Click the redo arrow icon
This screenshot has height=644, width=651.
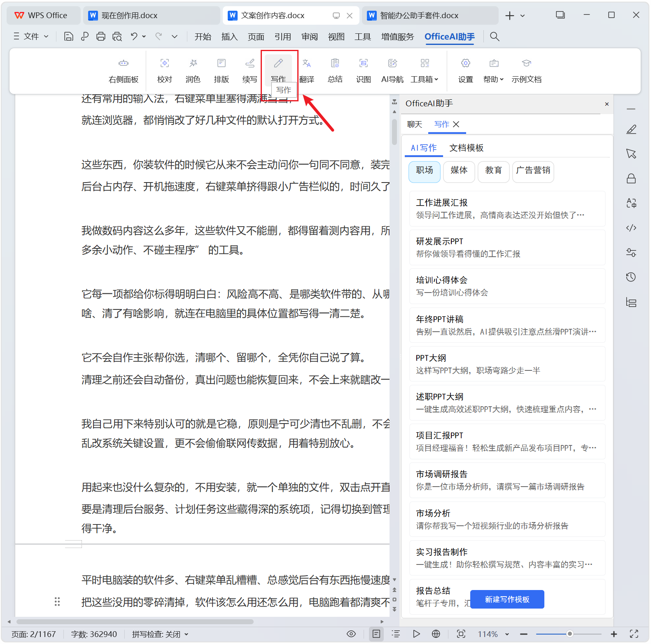click(x=159, y=37)
